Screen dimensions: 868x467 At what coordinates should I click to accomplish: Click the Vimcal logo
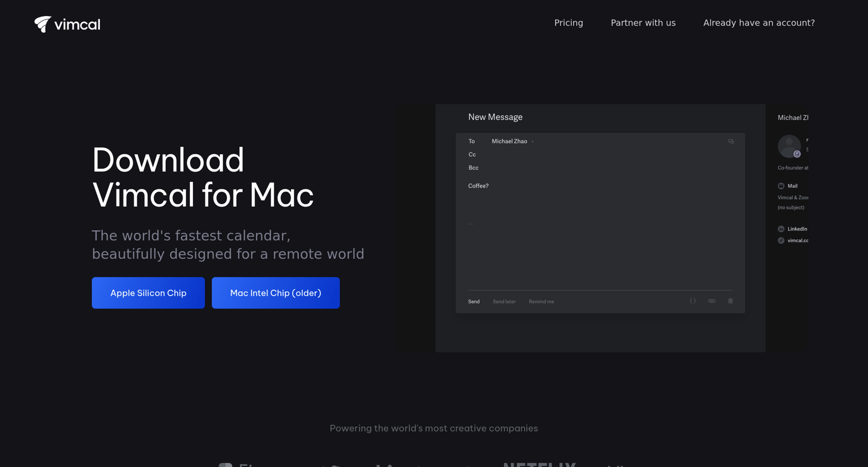point(67,24)
